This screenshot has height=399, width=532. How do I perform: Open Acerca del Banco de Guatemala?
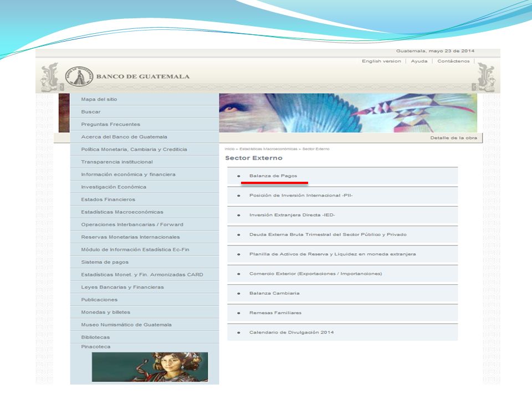tap(145, 137)
